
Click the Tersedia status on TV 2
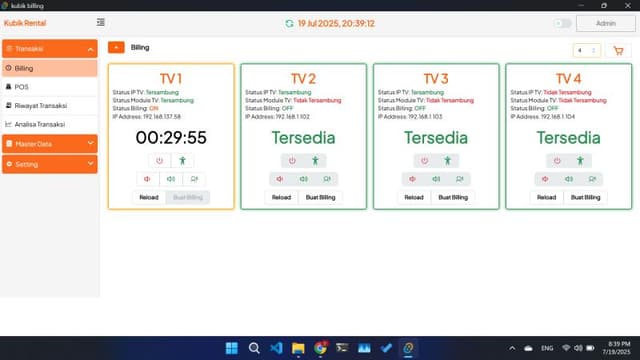[x=303, y=138]
